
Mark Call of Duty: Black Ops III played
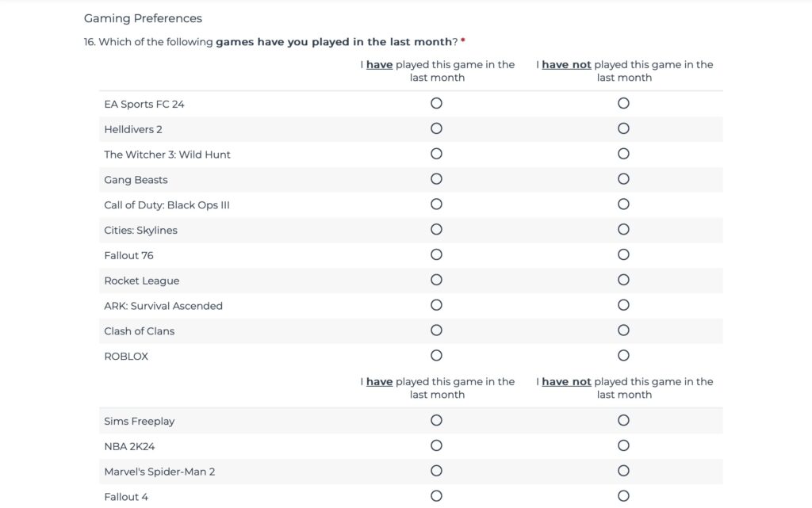(x=436, y=204)
